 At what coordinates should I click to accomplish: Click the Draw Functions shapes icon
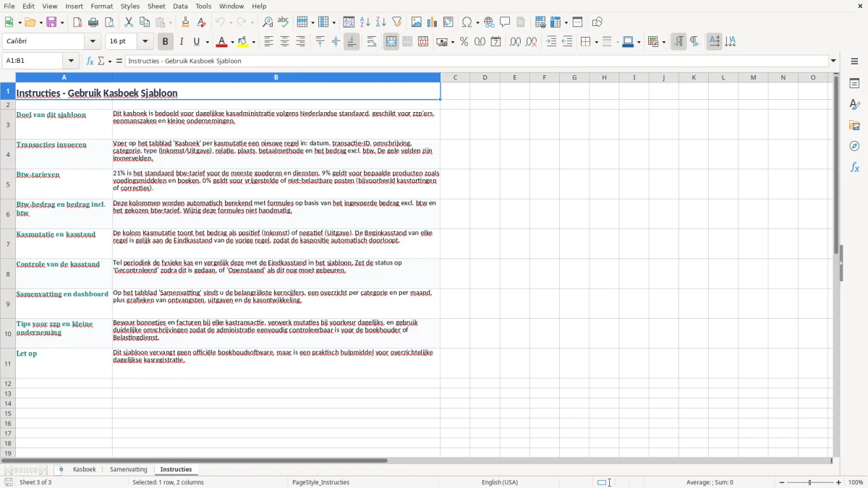(597, 22)
